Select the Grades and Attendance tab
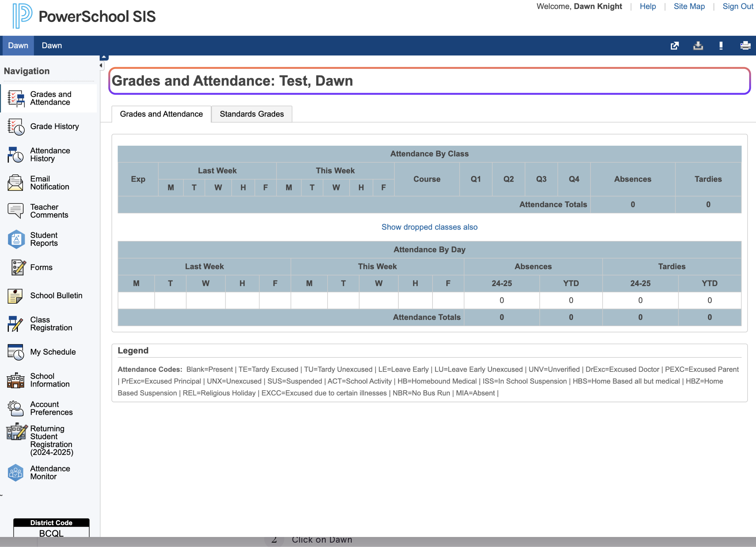This screenshot has height=547, width=756. 161,114
